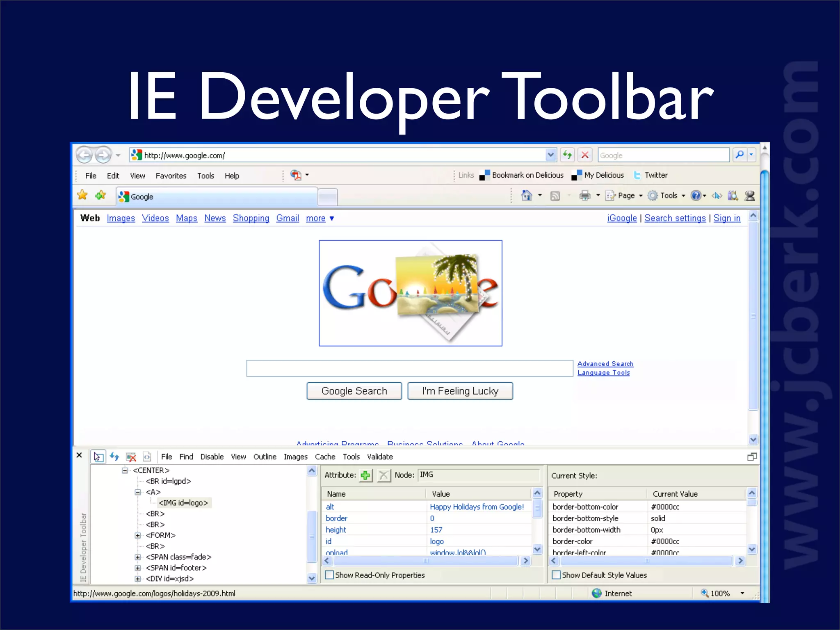
Task: Collapse the CENTER tree node
Action: pyautogui.click(x=125, y=470)
